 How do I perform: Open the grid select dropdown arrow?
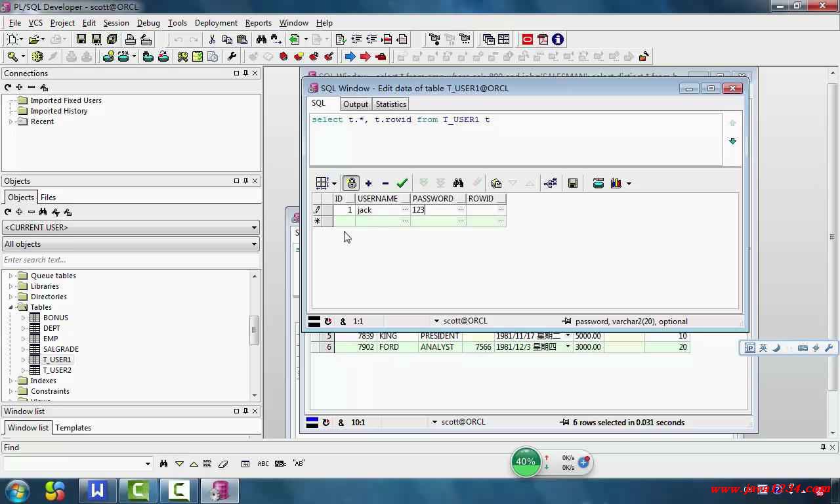coord(334,184)
